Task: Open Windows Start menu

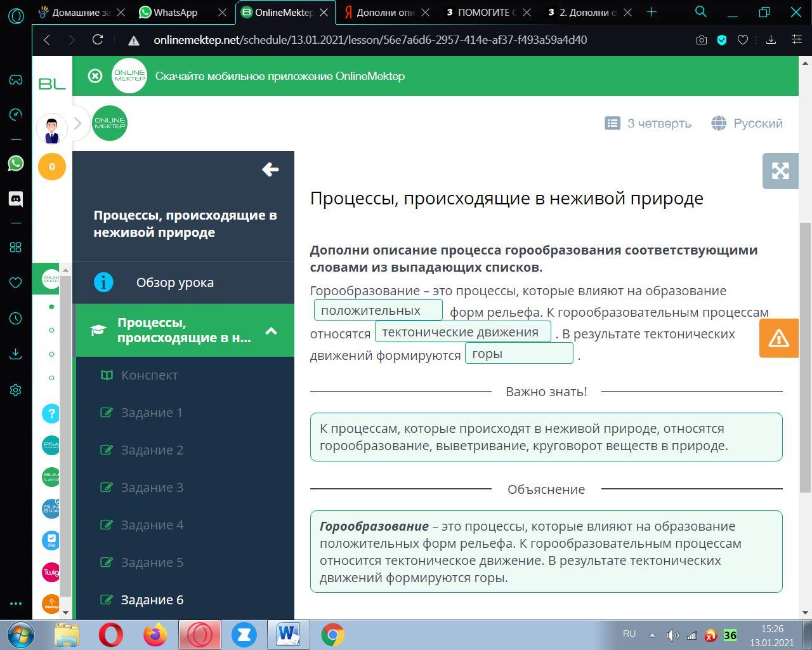Action: point(21,635)
